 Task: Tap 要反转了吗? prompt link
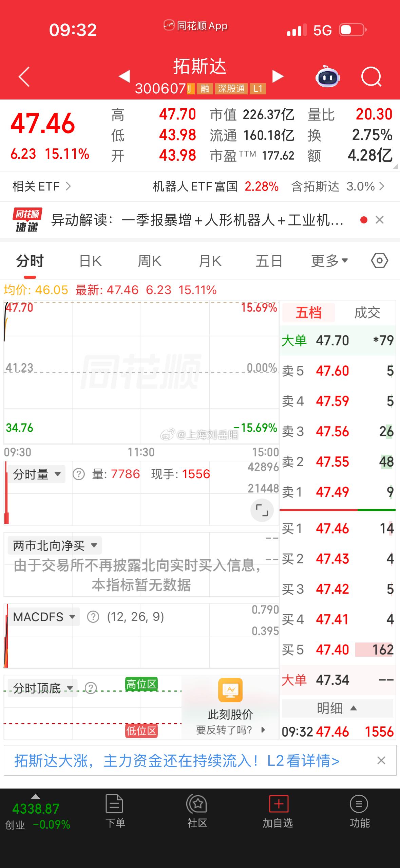point(231,729)
